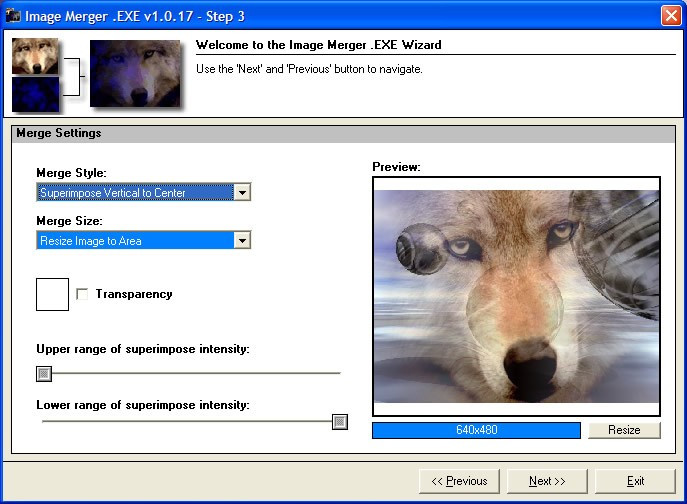Viewport: 687px width, 504px height.
Task: Click the Resize button
Action: coord(624,430)
